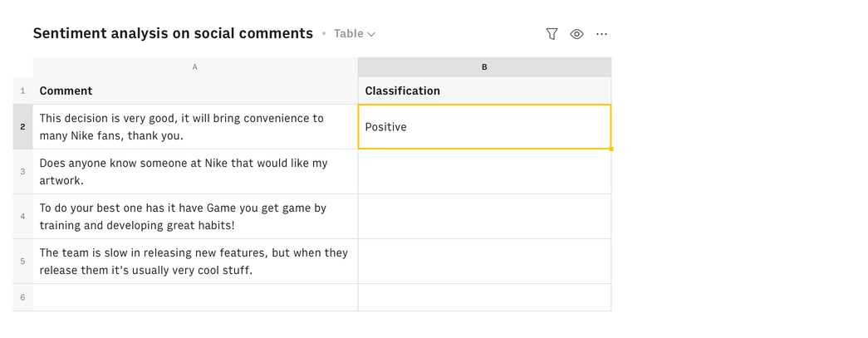Select column B header
The image size is (868, 338).
484,67
